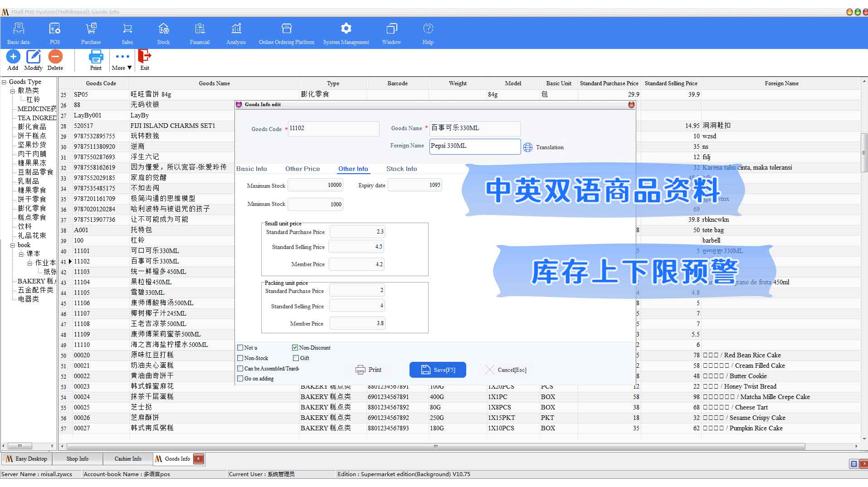Open the More dropdown in toolbar
The width and height of the screenshot is (868, 487).
(x=122, y=61)
